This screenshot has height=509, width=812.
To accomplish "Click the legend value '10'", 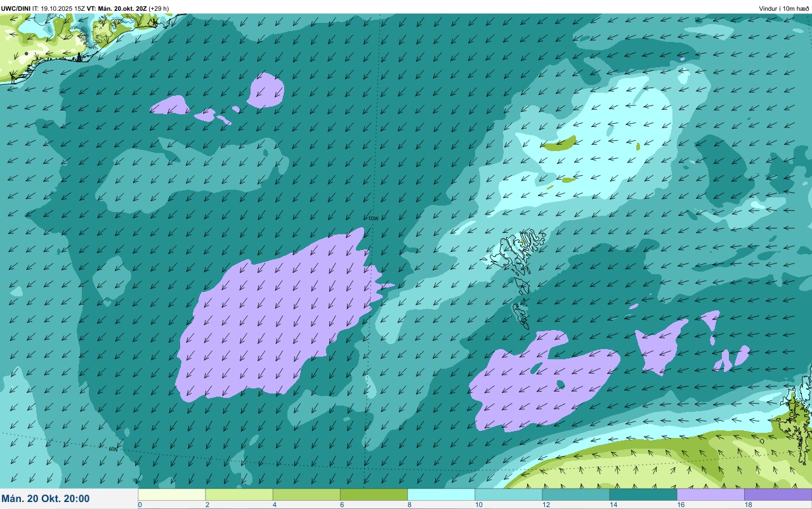I will click(478, 505).
